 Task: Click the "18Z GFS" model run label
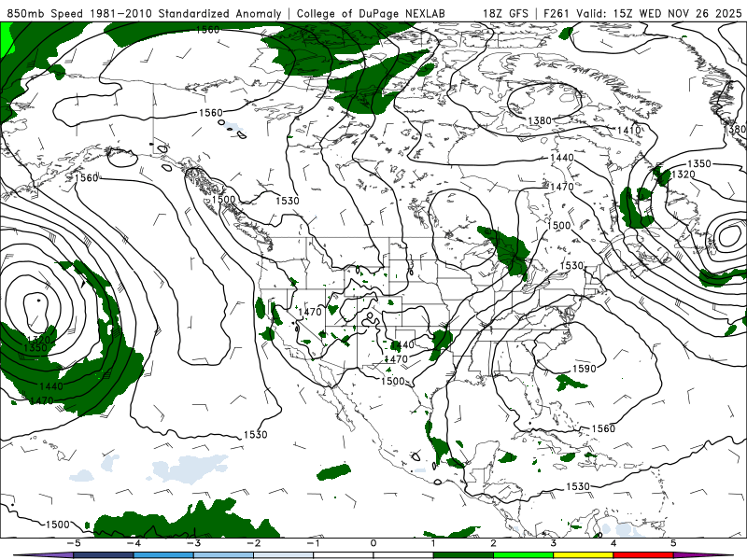pyautogui.click(x=505, y=13)
